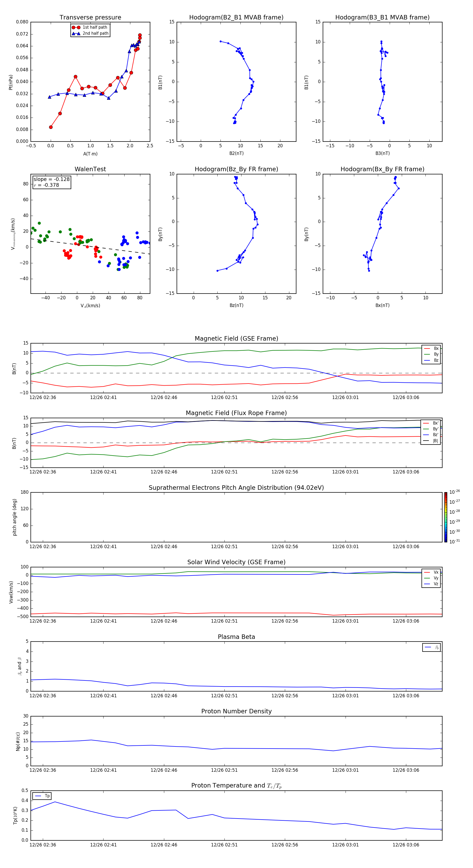The height and width of the screenshot is (868, 473).
Task: Click the 'B2(nT)' axis label
Action: click(x=236, y=153)
